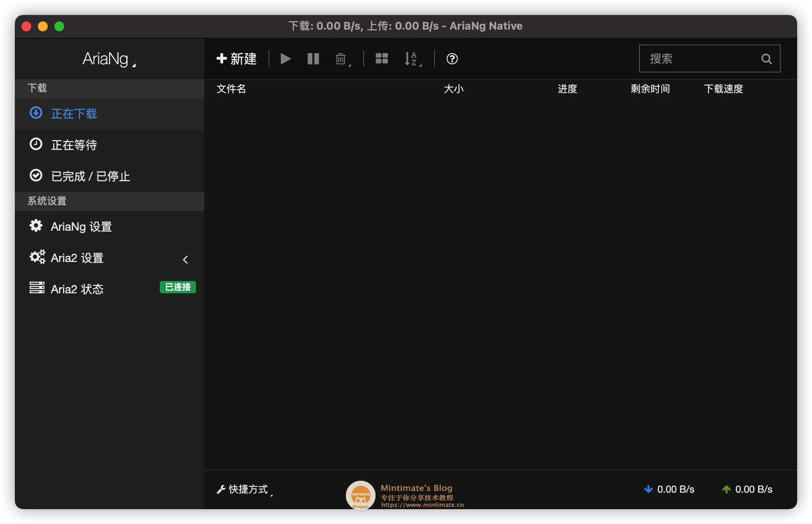The image size is (812, 524).
Task: Click the check-circle icon beside 已完成
Action: 36,175
